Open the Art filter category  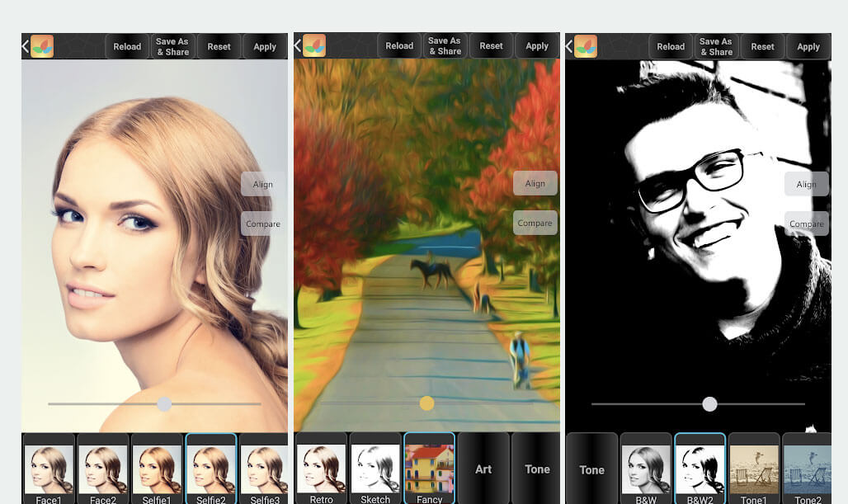[x=483, y=469]
